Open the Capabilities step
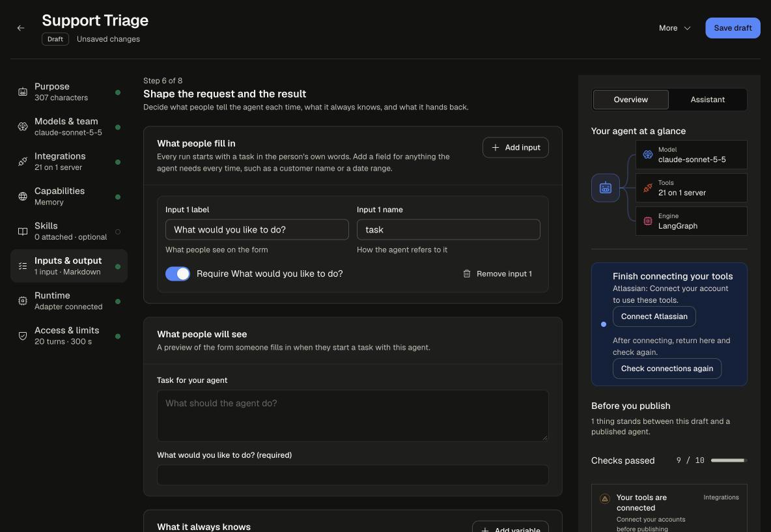 click(69, 197)
